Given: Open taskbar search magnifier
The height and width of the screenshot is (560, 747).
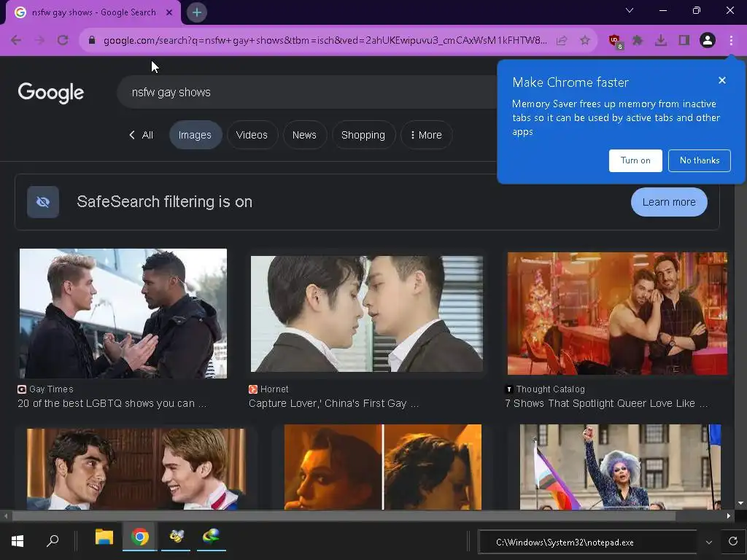Looking at the screenshot, I should pos(53,541).
